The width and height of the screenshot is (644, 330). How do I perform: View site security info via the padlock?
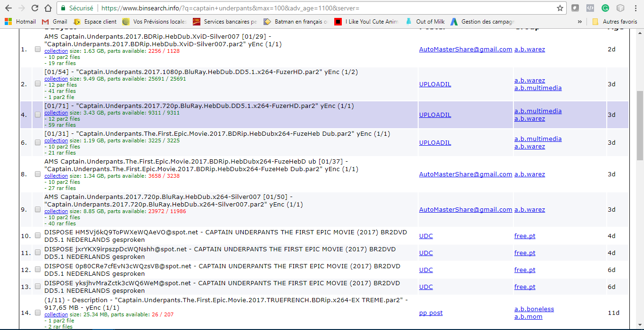coord(63,8)
